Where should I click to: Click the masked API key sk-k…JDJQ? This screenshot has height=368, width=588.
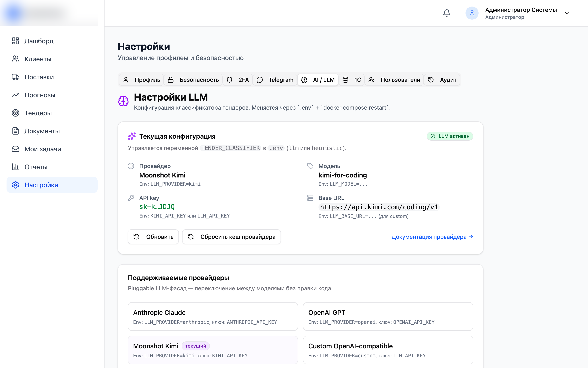coord(157,207)
